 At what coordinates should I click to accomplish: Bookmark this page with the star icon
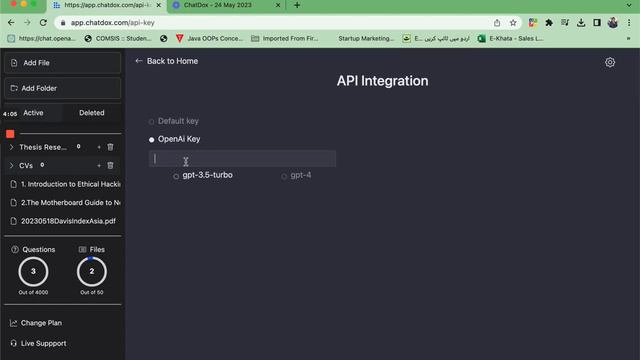513,23
